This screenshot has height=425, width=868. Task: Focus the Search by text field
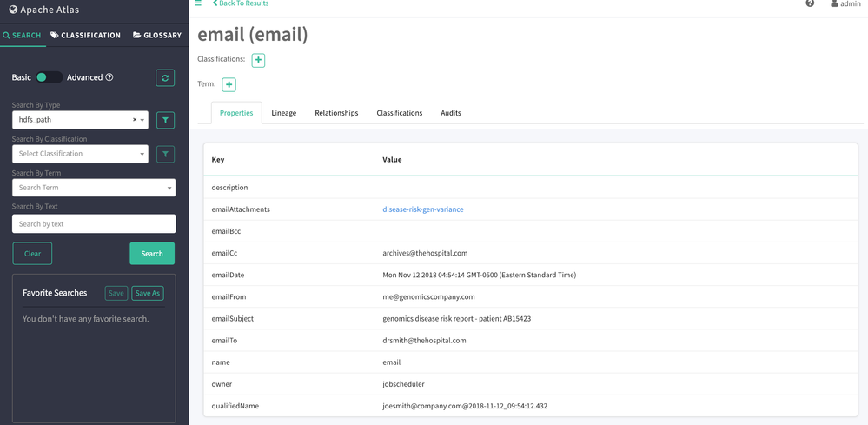94,224
